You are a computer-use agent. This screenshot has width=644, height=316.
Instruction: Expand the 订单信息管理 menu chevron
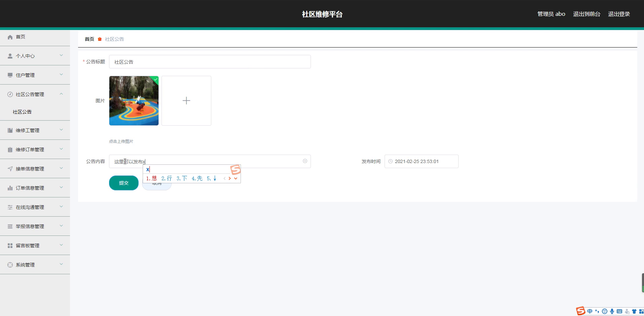click(61, 187)
